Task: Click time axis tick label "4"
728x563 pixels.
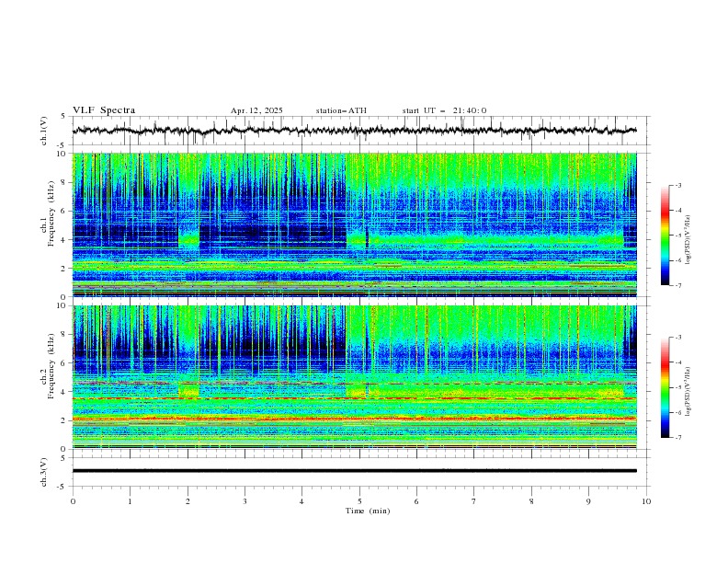Action: [x=301, y=501]
